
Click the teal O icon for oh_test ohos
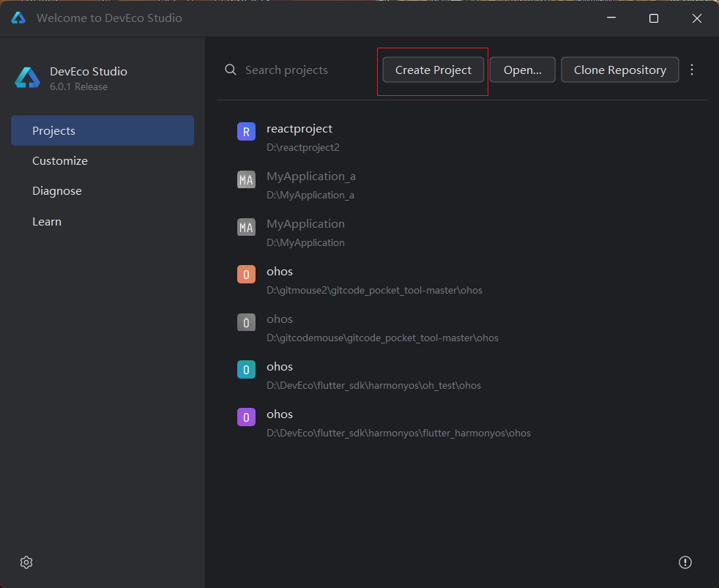pyautogui.click(x=246, y=370)
